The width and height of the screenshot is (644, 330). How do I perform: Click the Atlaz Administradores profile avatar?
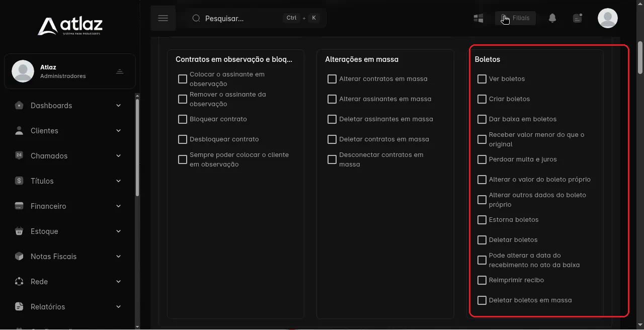[23, 71]
